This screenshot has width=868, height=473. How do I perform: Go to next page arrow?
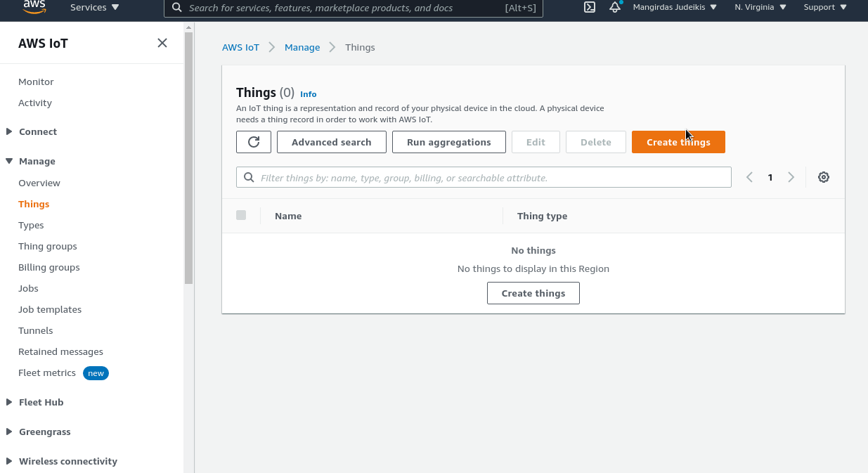(791, 177)
